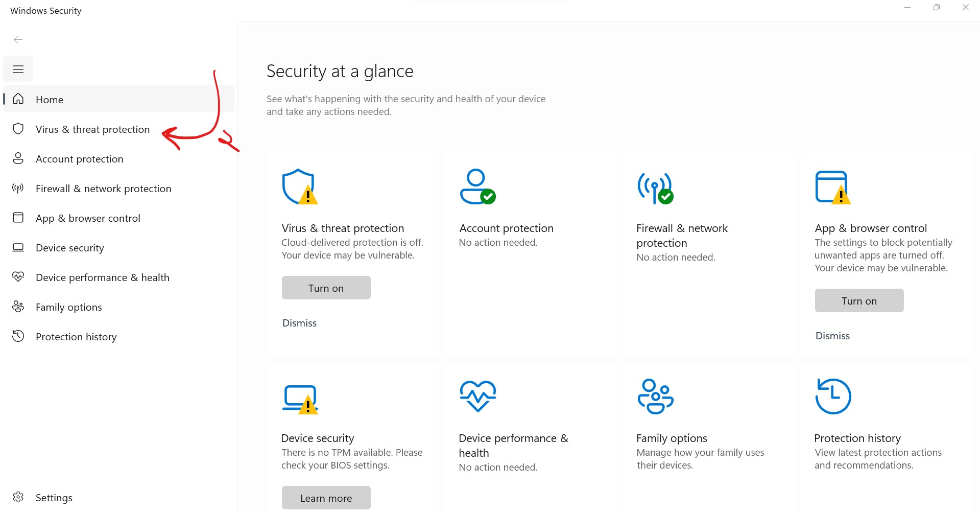Open Settings at bottom of sidebar
Image resolution: width=980 pixels, height=513 pixels.
[x=118, y=497]
